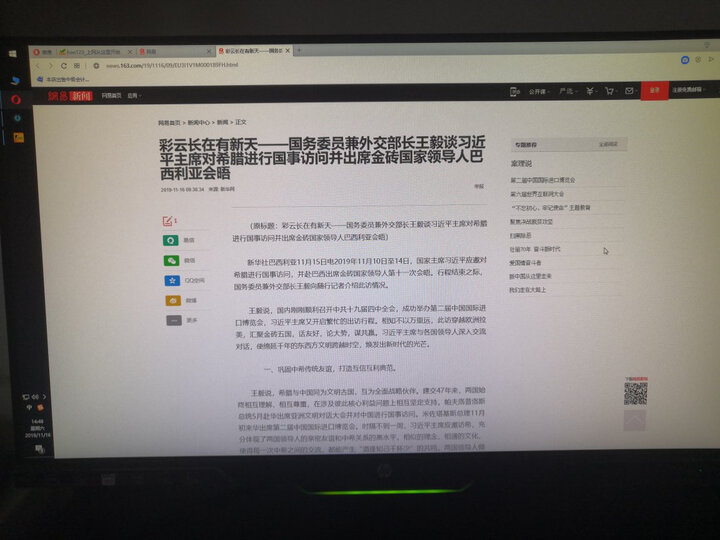The image size is (720, 540).
Task: Open the teal circular taskbar app
Action: 17,118
